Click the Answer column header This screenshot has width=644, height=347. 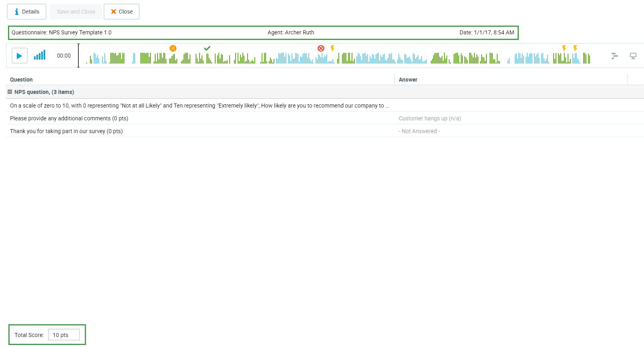(x=408, y=80)
